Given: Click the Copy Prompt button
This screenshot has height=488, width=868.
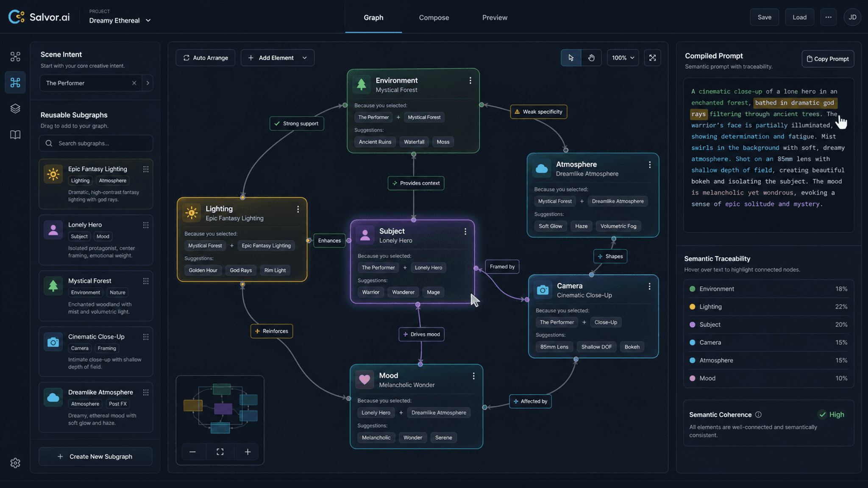Looking at the screenshot, I should coord(828,59).
